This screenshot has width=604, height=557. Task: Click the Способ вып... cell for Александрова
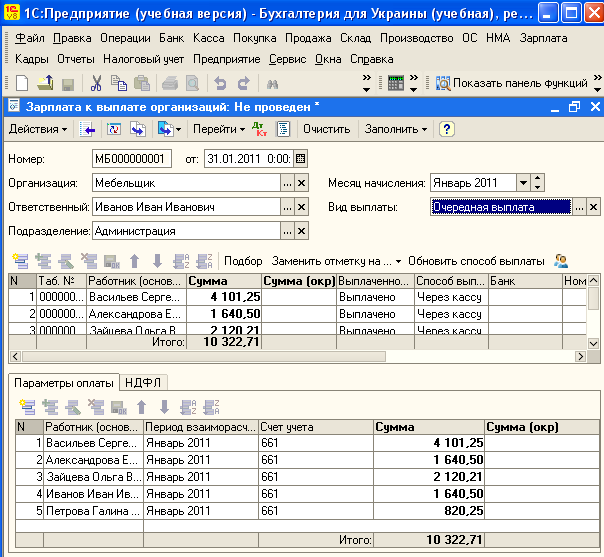(x=451, y=314)
